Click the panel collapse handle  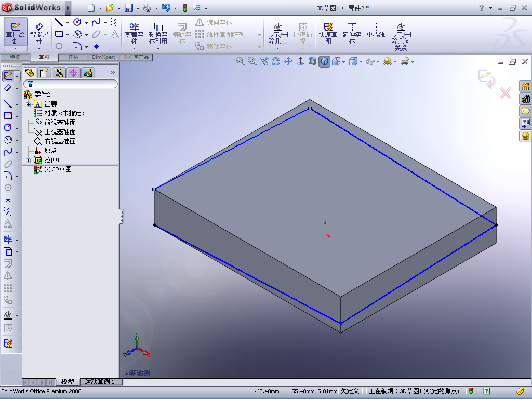122,217
